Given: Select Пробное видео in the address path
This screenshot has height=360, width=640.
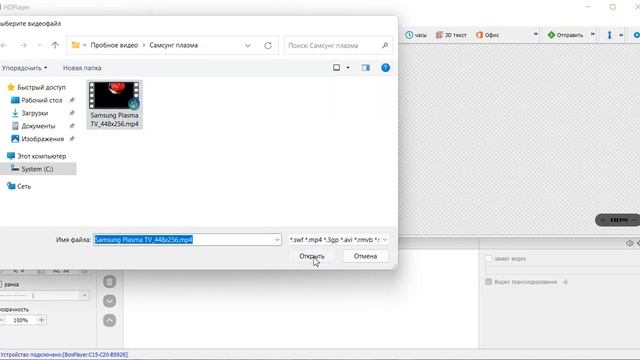Looking at the screenshot, I should [114, 45].
